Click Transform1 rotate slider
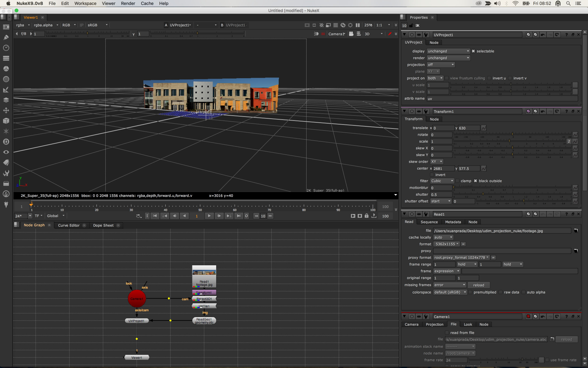Viewport: 588px width, 368px height. click(513, 134)
